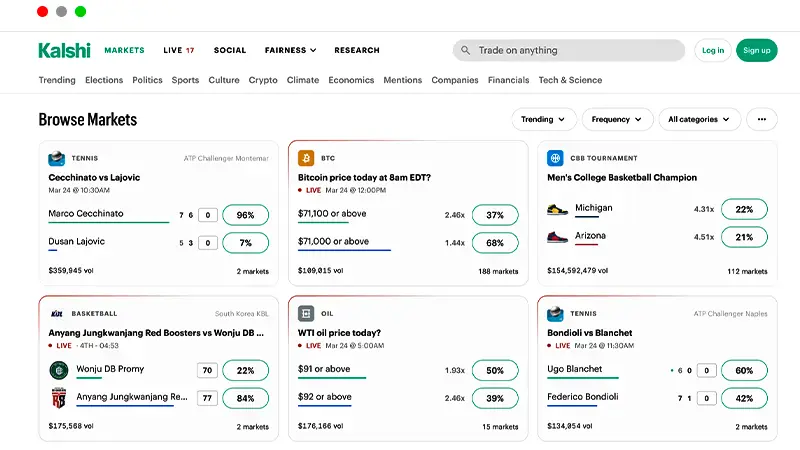Click $71,000 or above 68% button
Image resolution: width=800 pixels, height=450 pixels.
(495, 243)
